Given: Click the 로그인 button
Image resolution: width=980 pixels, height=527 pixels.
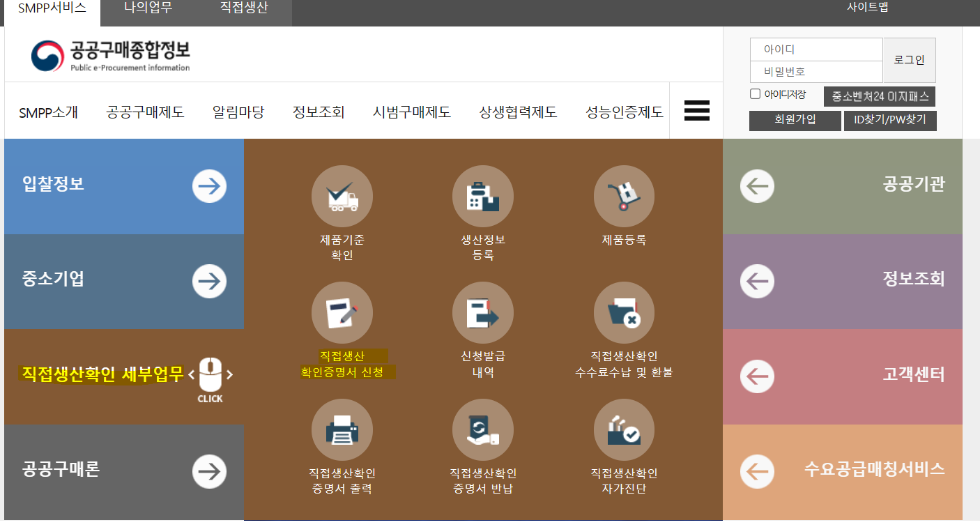Looking at the screenshot, I should pyautogui.click(x=909, y=59).
